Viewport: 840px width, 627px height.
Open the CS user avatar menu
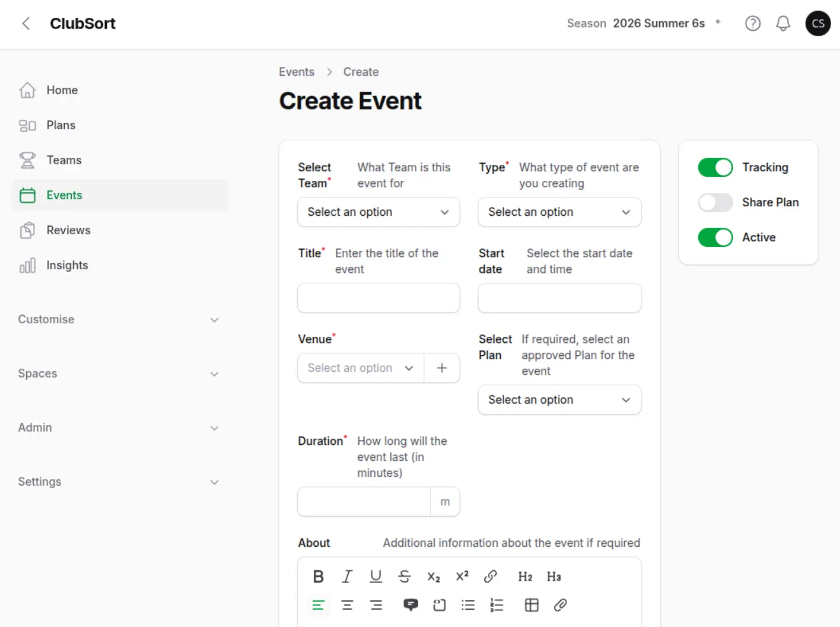(818, 24)
